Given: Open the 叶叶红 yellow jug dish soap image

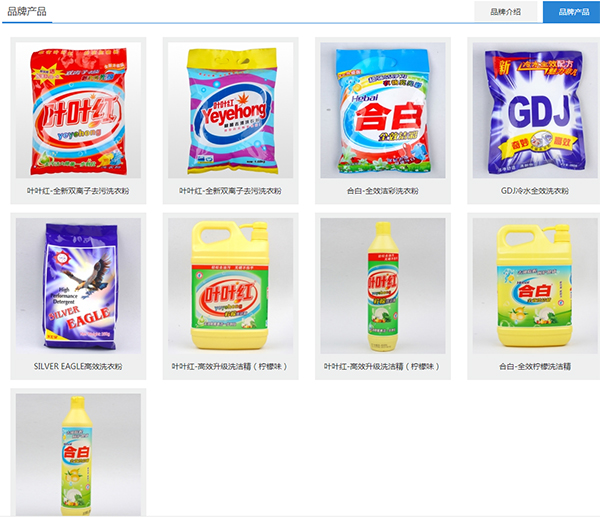Looking at the screenshot, I should (x=230, y=286).
